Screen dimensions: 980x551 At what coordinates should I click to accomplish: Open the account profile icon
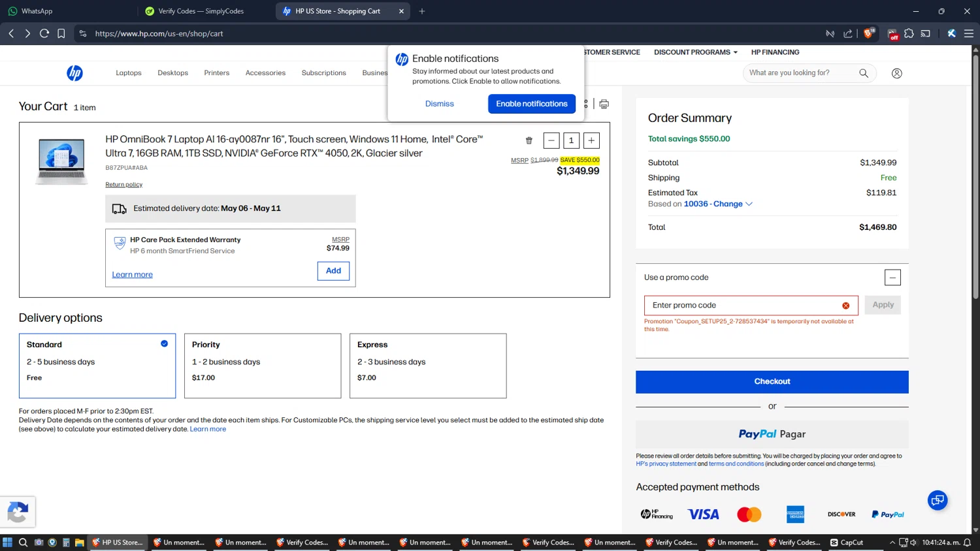[897, 73]
